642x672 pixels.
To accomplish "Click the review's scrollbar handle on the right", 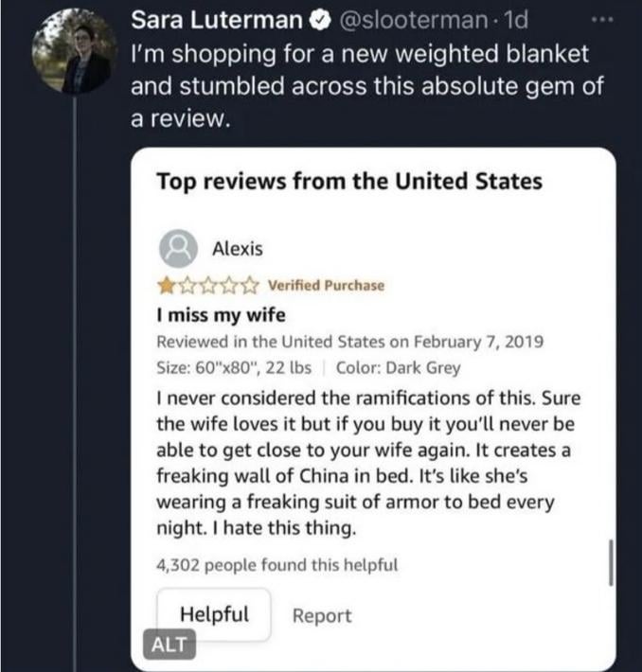I will (611, 564).
